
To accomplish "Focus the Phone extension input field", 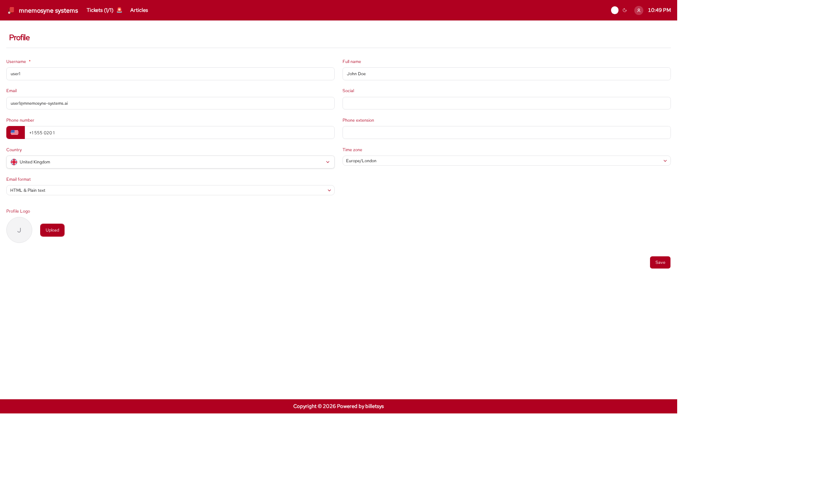I will pos(506,133).
